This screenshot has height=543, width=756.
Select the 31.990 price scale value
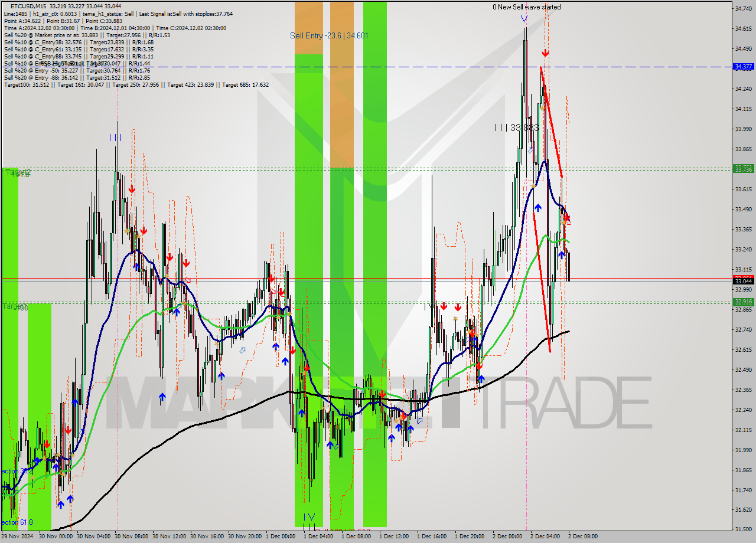tap(743, 450)
